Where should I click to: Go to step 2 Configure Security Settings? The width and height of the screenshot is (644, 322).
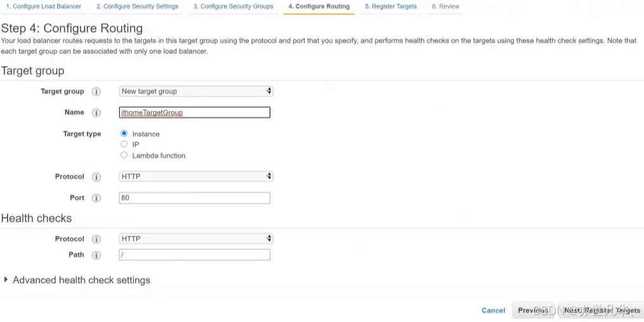coord(137,6)
